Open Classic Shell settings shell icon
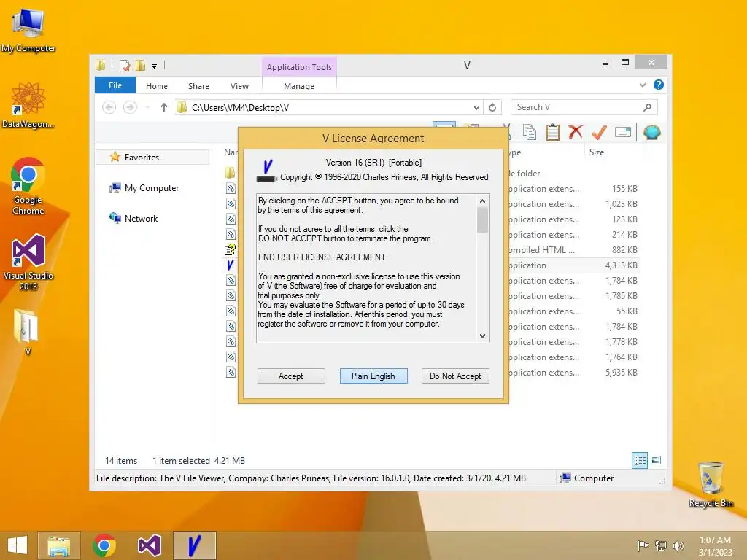 (x=651, y=132)
